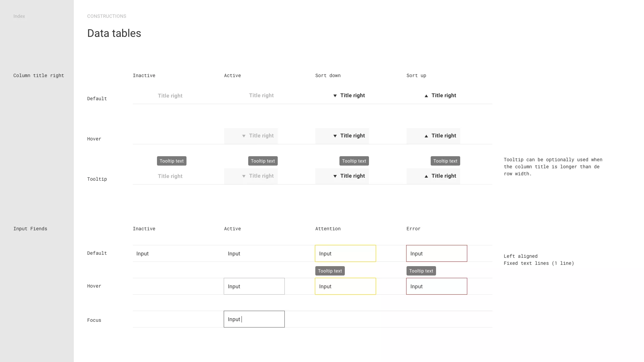Image resolution: width=644 pixels, height=362 pixels.
Task: Click sort-down arrow in Default row
Action: (335, 96)
